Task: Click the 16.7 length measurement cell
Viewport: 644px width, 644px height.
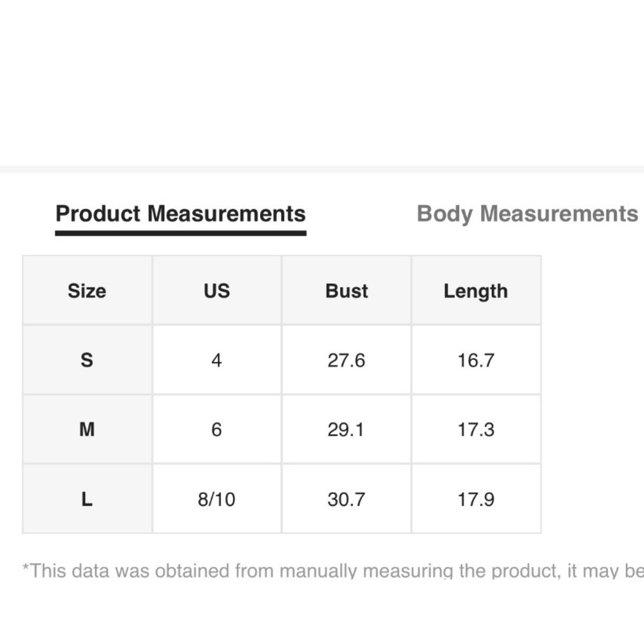Action: point(476,360)
